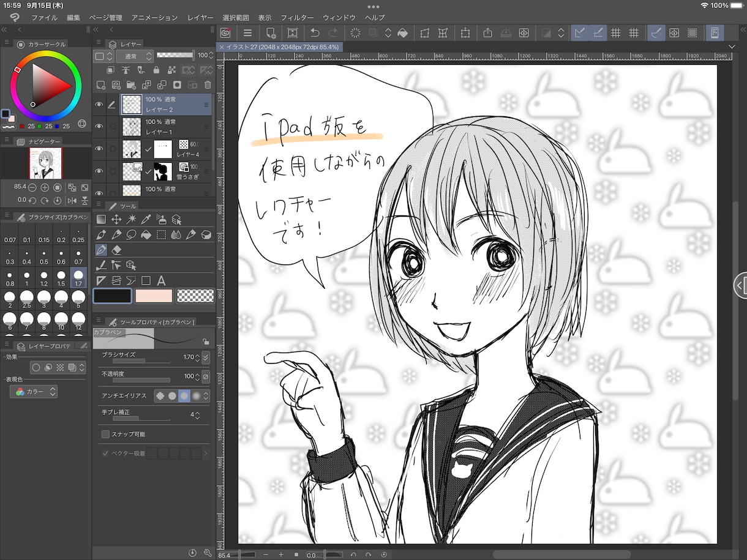Select the Gradient tool square icon
Image resolution: width=747 pixels, height=560 pixels.
tap(101, 219)
